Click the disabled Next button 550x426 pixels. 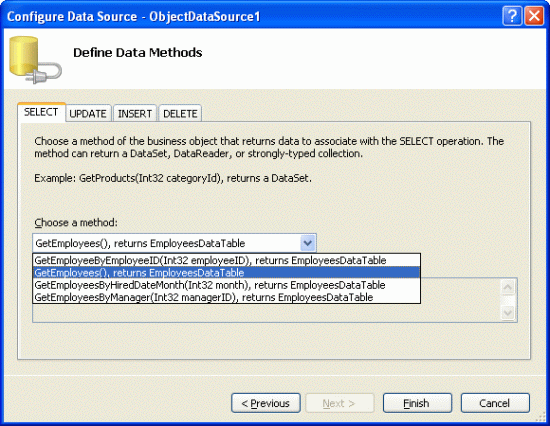pos(339,403)
